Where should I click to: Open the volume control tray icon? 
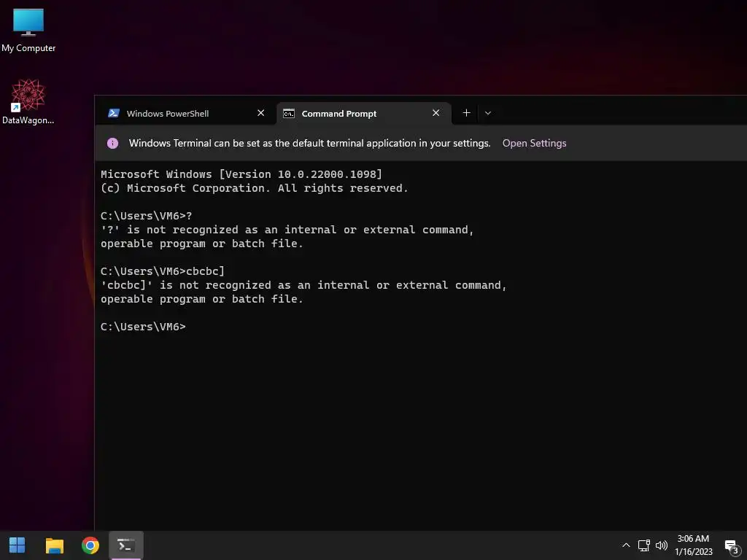point(661,545)
